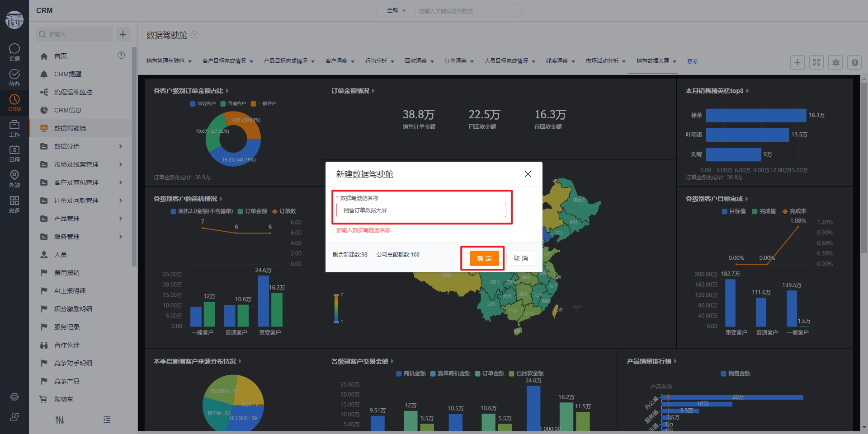Click the 数据驾驶舱名称 input field
This screenshot has width=868, height=434.
click(421, 210)
